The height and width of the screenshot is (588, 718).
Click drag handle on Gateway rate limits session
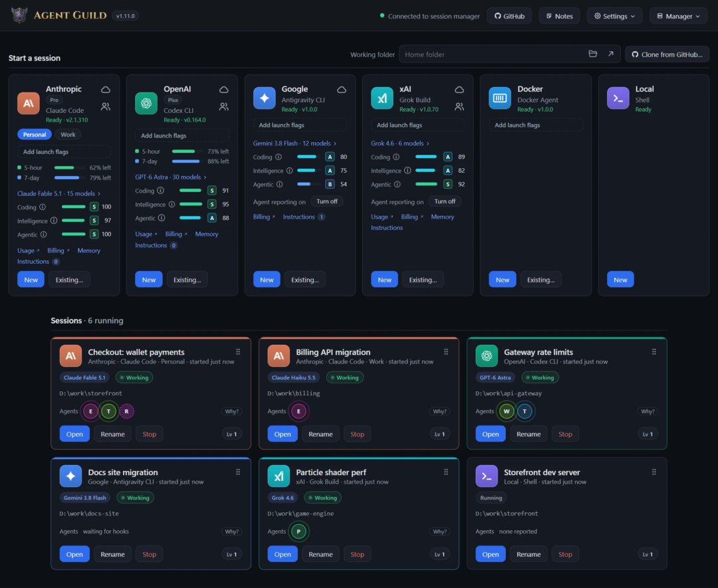[654, 352]
